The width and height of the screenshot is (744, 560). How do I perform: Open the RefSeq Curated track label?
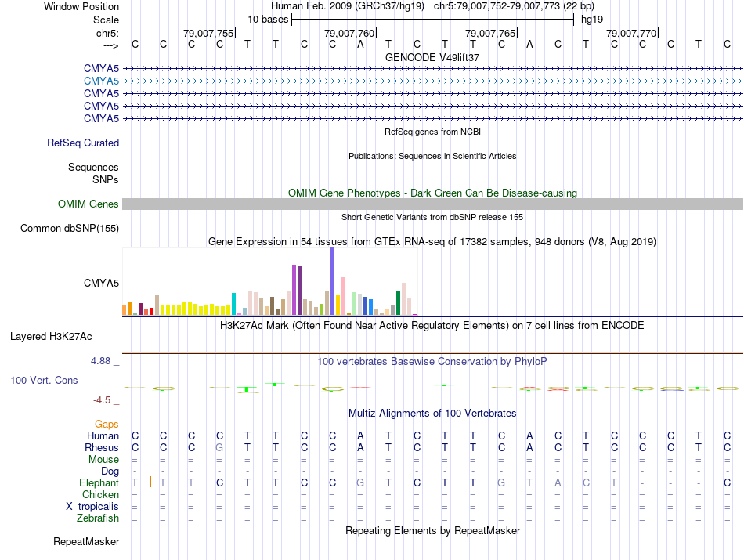click(x=83, y=143)
